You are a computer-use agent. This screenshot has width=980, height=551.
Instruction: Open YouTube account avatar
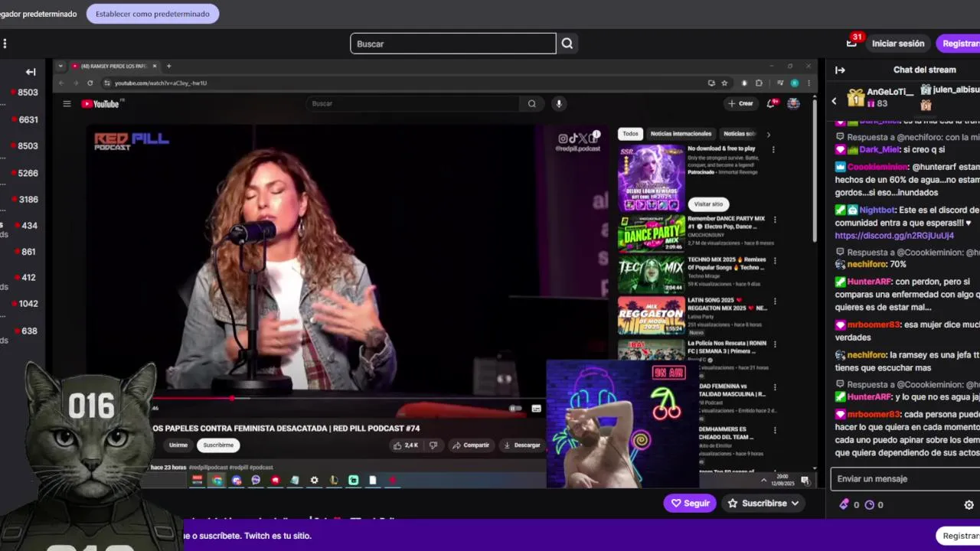coord(793,103)
